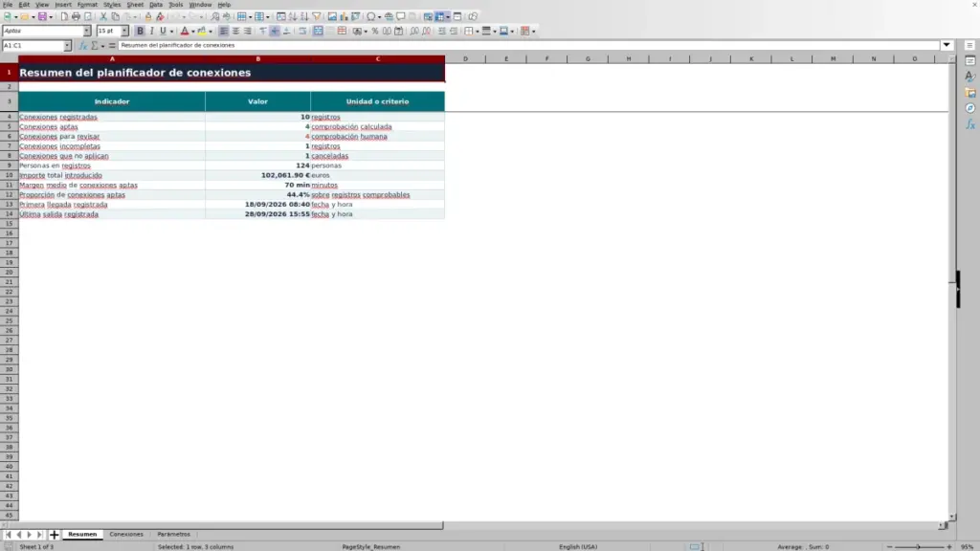Click the AutoFilter funnel icon
This screenshot has height=551, width=980.
click(317, 16)
